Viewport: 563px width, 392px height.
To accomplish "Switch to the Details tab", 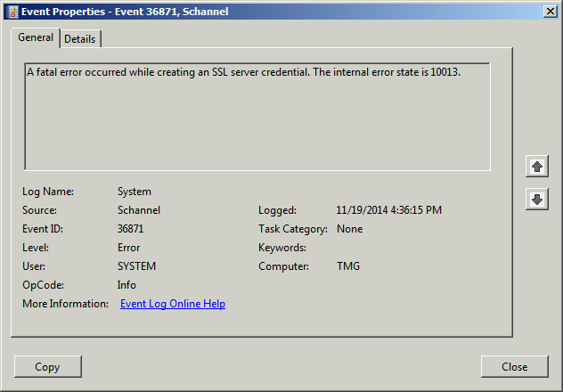I will pyautogui.click(x=80, y=39).
